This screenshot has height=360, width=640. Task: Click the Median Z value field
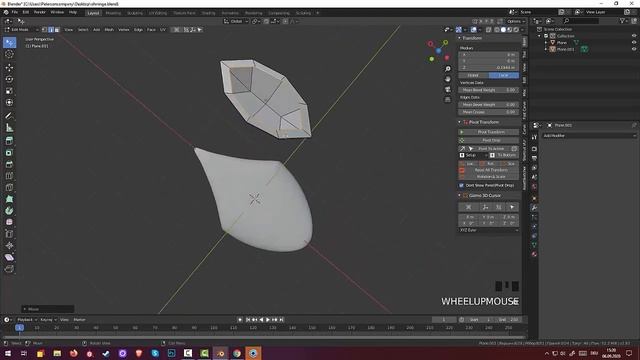(x=489, y=67)
